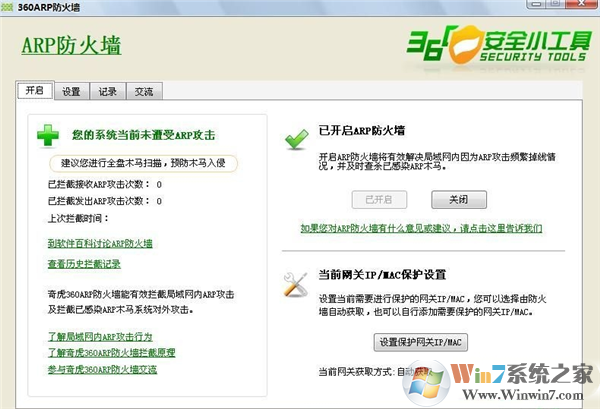Screen dimensions: 600x409
Task: Click the wrench and screwdriver settings icon
Action: 295,284
